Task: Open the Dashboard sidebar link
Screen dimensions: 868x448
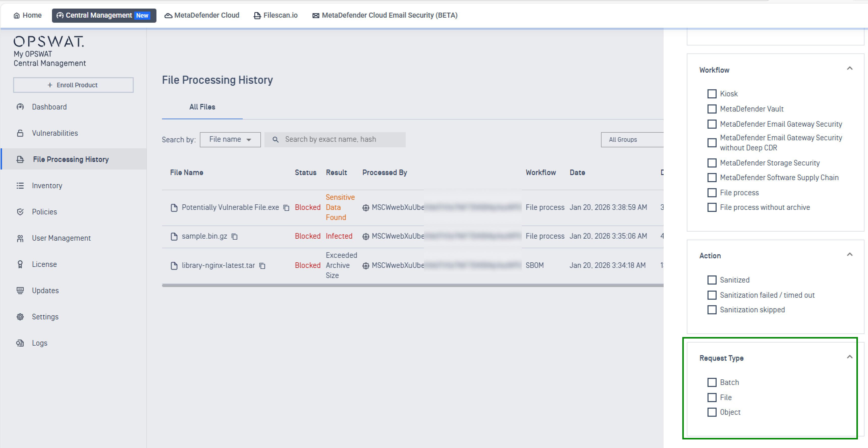Action: coord(49,107)
